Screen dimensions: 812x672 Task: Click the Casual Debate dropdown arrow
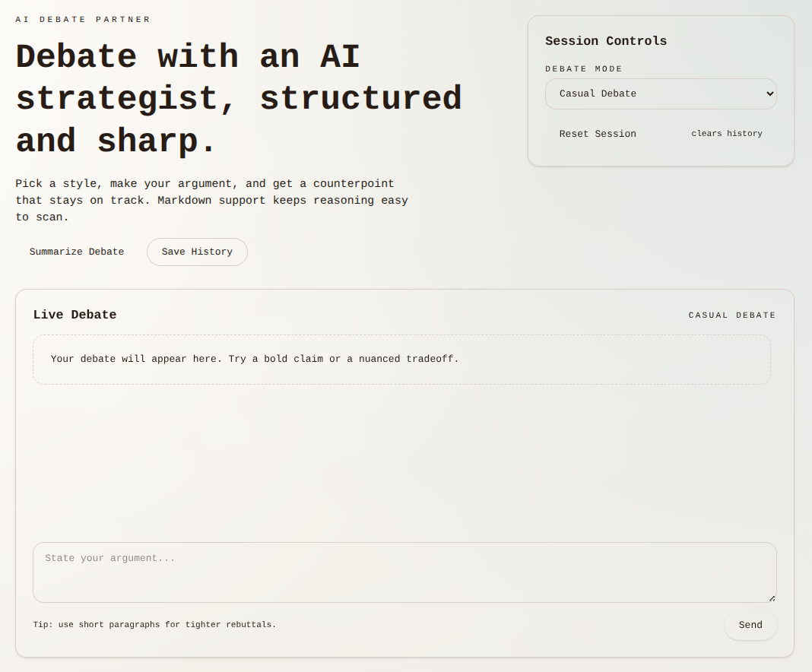(x=769, y=94)
